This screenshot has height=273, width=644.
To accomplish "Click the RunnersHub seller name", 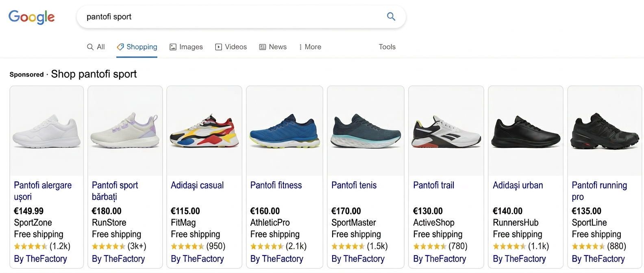I will tap(516, 223).
